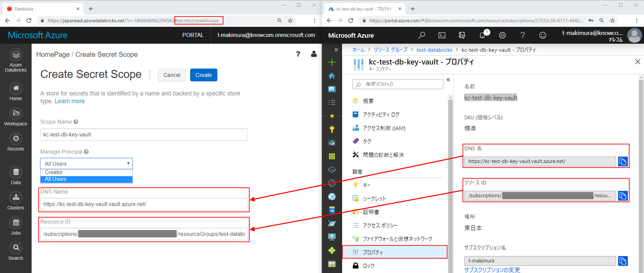Open Jobs in Databricks sidebar
Screen dimensions: 644x273
click(16, 227)
